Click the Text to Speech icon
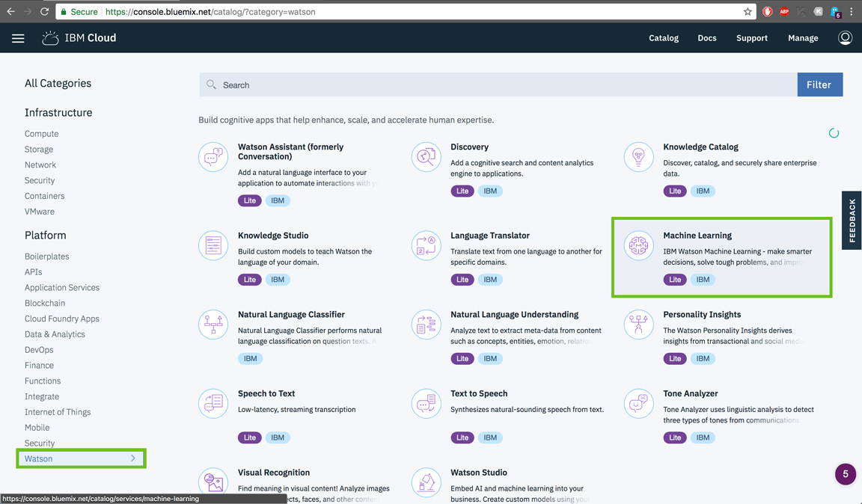This screenshot has width=862, height=504. (x=426, y=403)
